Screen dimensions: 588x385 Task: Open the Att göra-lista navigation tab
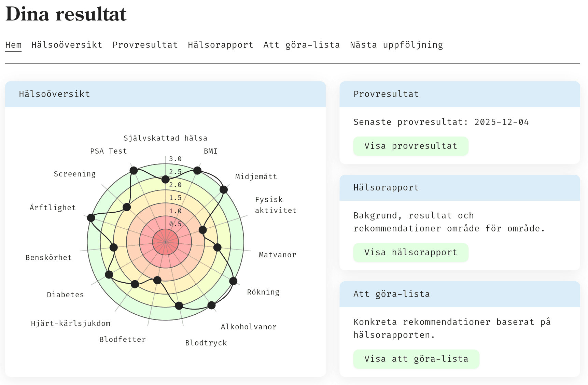coord(302,45)
